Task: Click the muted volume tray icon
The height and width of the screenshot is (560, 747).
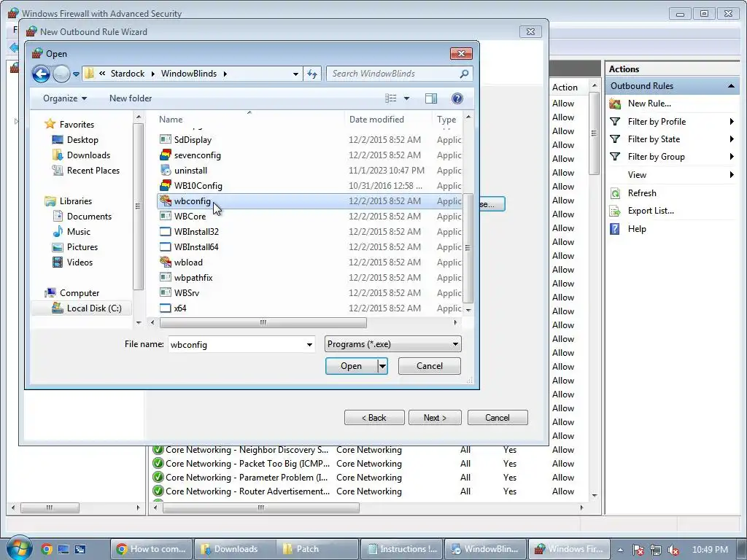Action: [673, 550]
